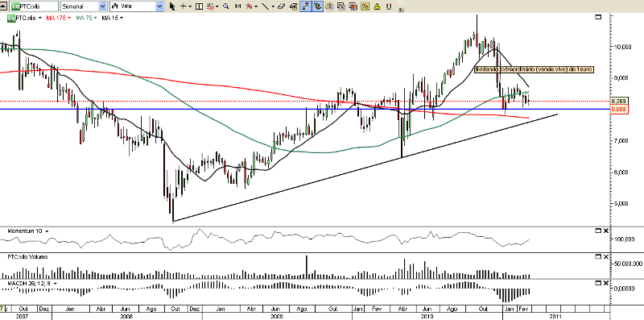The width and height of the screenshot is (644, 320).
Task: Expand the line tool dropdown arrow
Action: tap(273, 6)
